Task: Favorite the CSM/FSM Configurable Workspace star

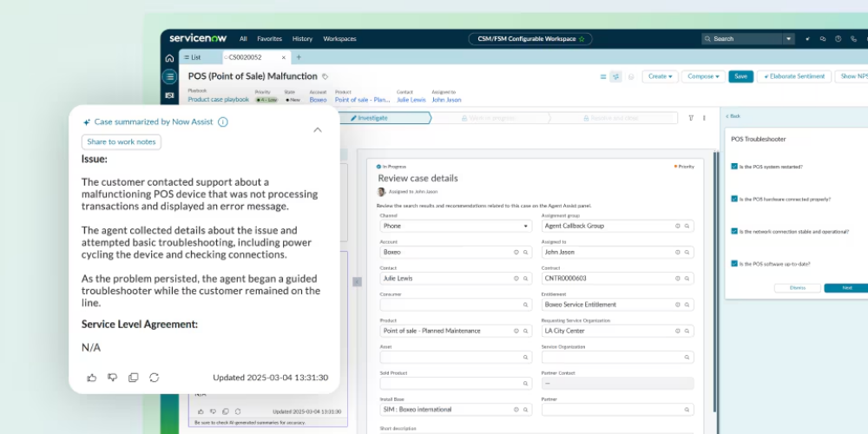Action: coord(582,39)
